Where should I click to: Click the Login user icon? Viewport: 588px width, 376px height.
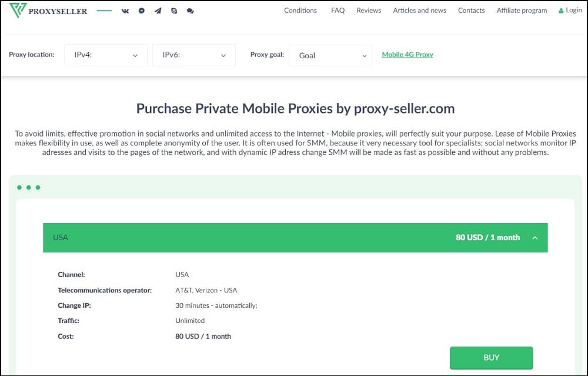tap(561, 11)
